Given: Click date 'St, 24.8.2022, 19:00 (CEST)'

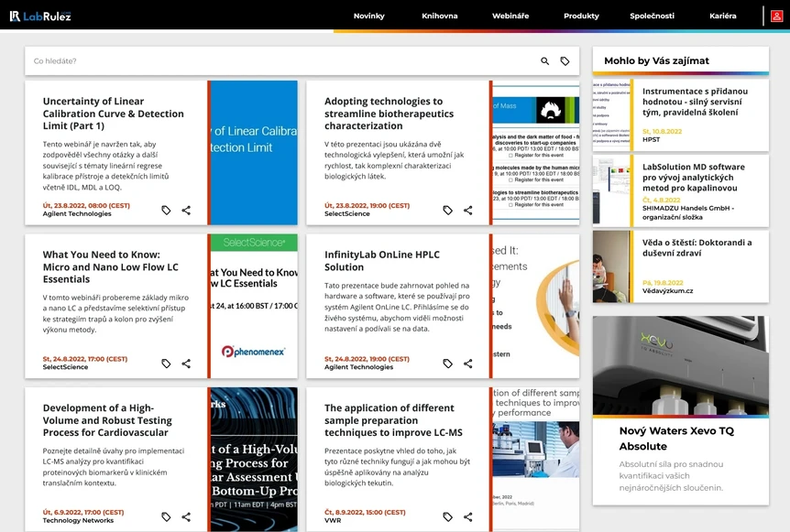Looking at the screenshot, I should coord(367,359).
